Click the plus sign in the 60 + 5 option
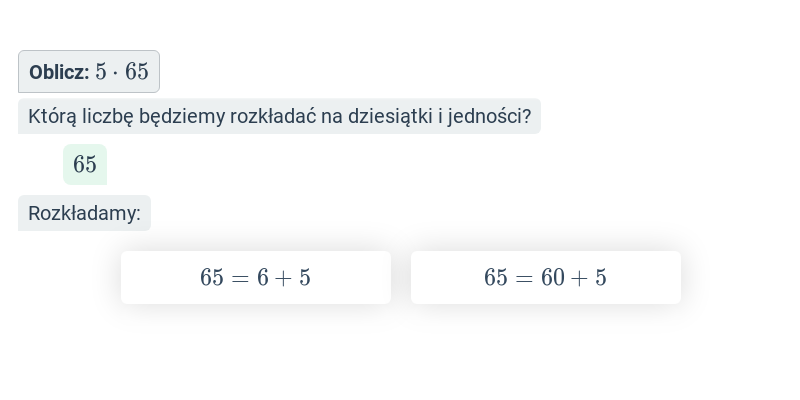Screen dimensions: 800x400 coord(580,278)
